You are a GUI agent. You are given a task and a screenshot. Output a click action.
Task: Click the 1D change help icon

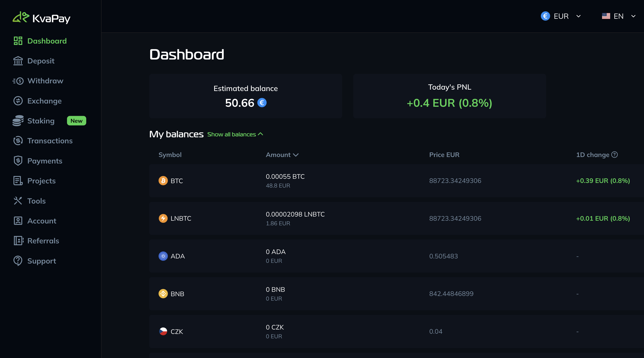click(615, 154)
